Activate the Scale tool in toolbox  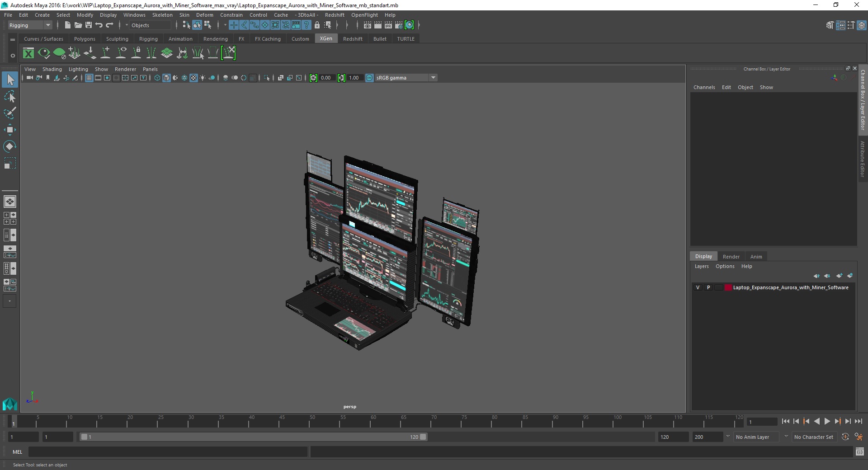10,163
